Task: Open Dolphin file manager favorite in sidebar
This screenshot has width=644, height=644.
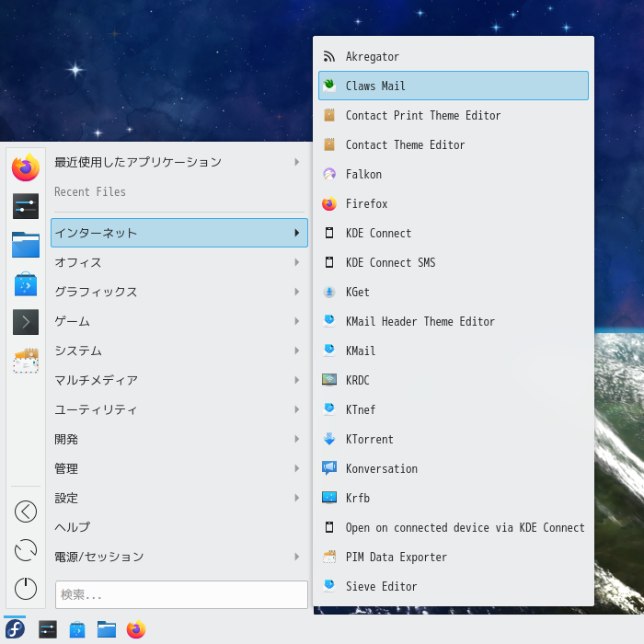Action: [26, 245]
